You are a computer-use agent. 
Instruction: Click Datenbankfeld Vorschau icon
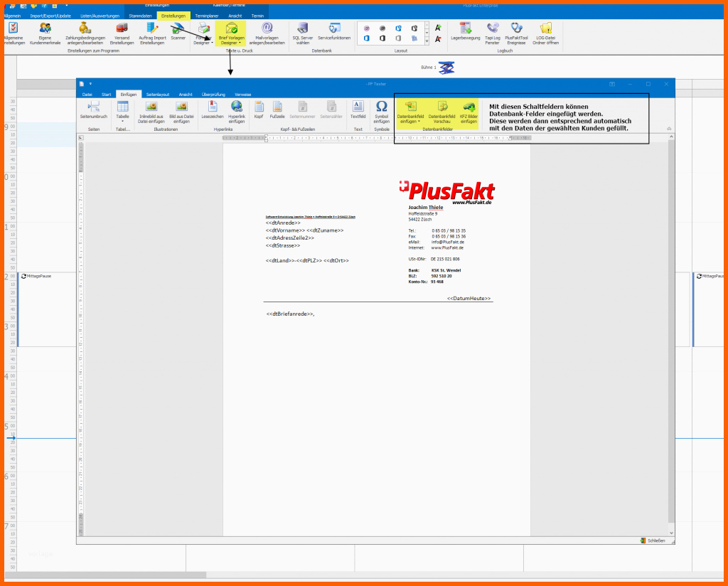tap(441, 111)
